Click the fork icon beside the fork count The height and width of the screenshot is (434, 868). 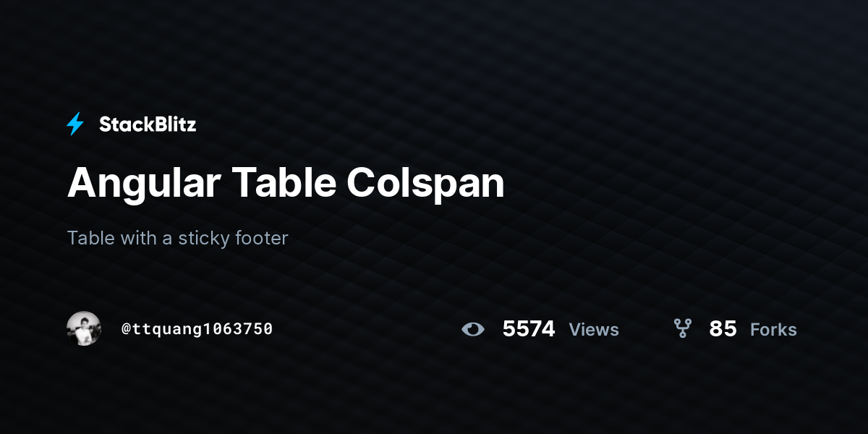coord(682,329)
